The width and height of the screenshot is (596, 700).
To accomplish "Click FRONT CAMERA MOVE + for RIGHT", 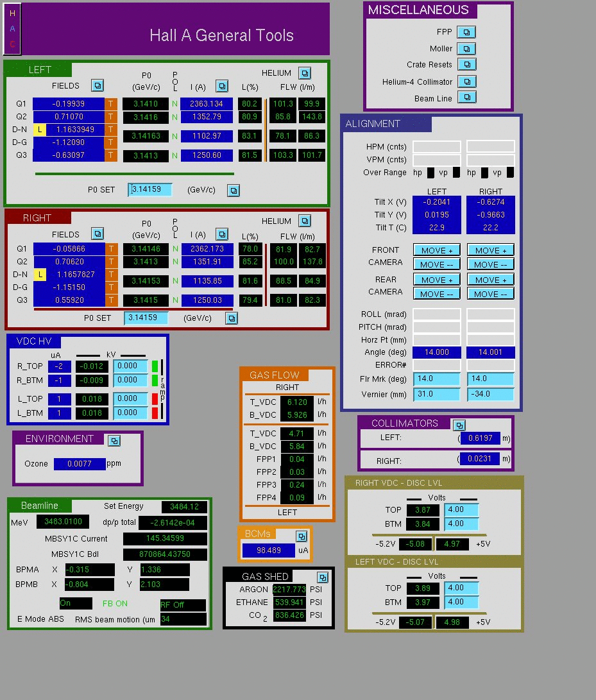I will 491,250.
